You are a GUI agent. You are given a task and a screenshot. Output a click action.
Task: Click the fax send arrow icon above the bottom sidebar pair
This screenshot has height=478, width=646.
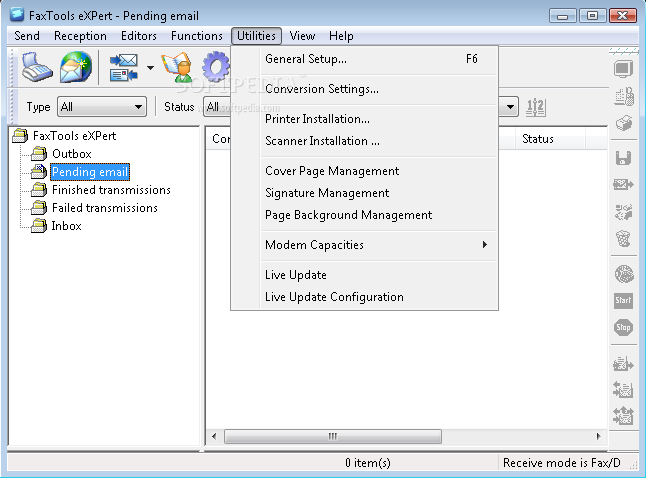pyautogui.click(x=623, y=363)
